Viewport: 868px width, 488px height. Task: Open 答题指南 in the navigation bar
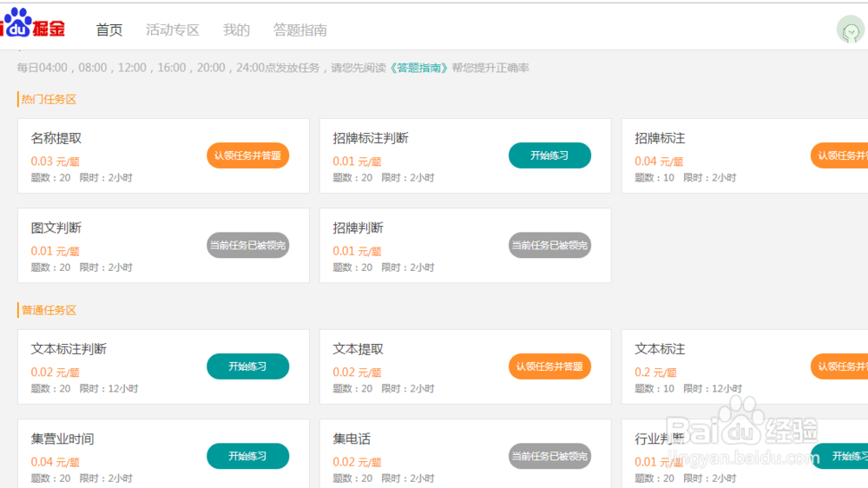click(x=300, y=30)
